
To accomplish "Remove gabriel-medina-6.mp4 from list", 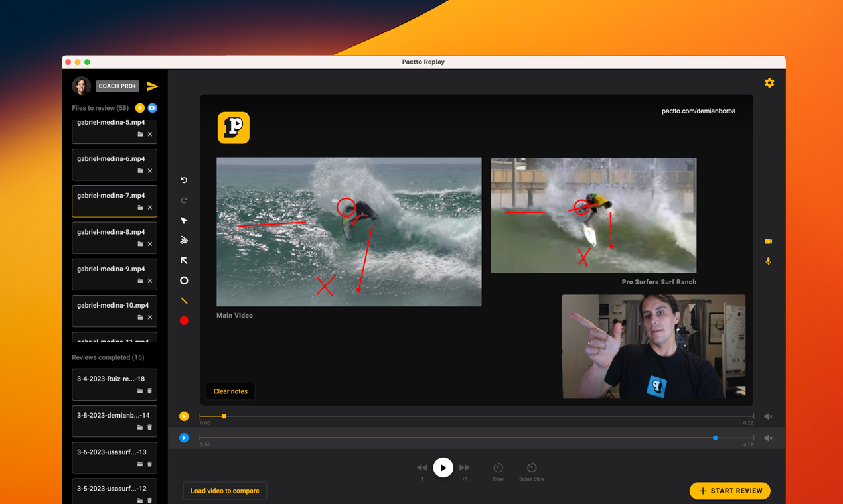I will click(150, 171).
